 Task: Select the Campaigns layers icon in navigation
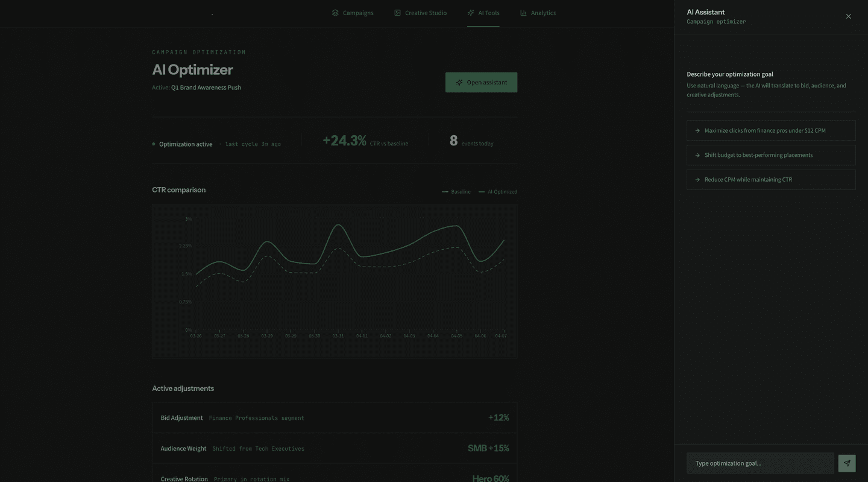(336, 13)
